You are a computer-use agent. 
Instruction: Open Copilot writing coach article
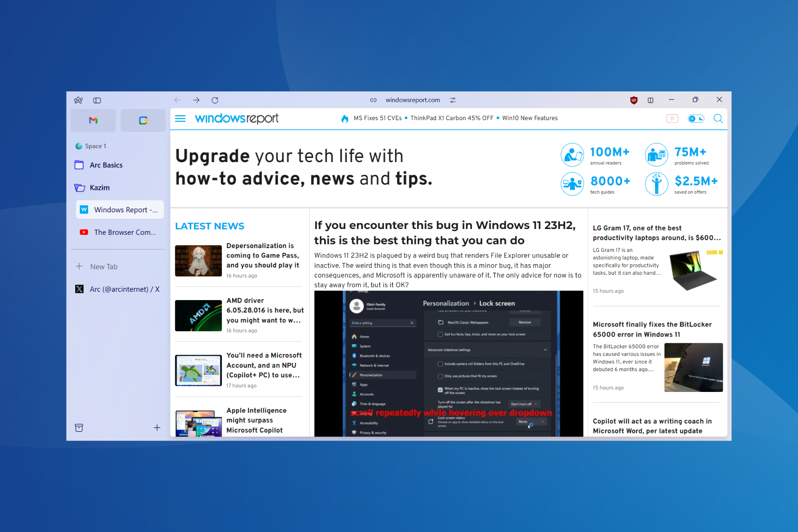click(652, 426)
